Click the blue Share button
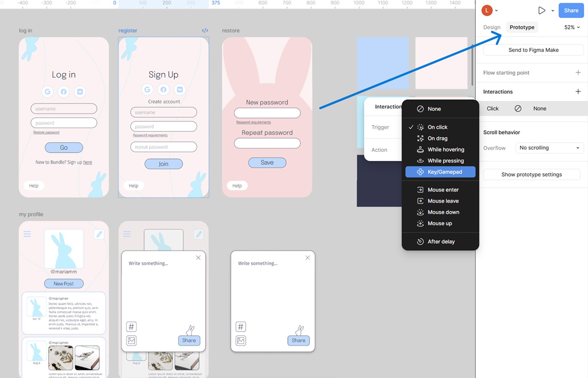The width and height of the screenshot is (588, 378). pos(571,11)
